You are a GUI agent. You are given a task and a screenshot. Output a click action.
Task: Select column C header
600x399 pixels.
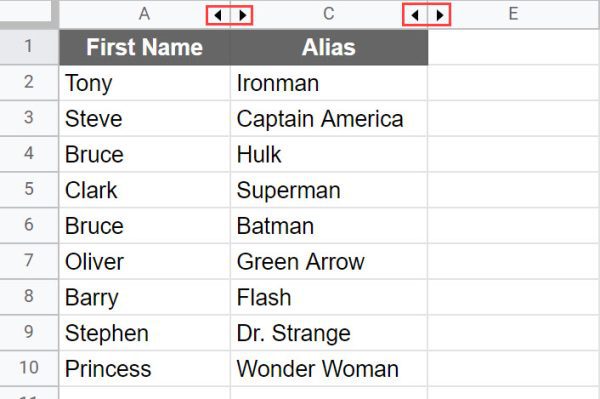pyautogui.click(x=329, y=14)
